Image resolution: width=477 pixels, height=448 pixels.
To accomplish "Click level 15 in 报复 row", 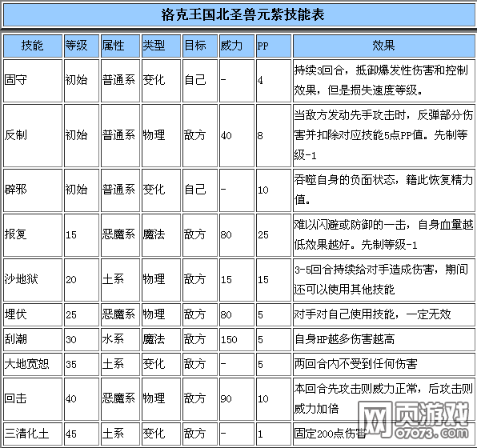I will [x=71, y=235].
